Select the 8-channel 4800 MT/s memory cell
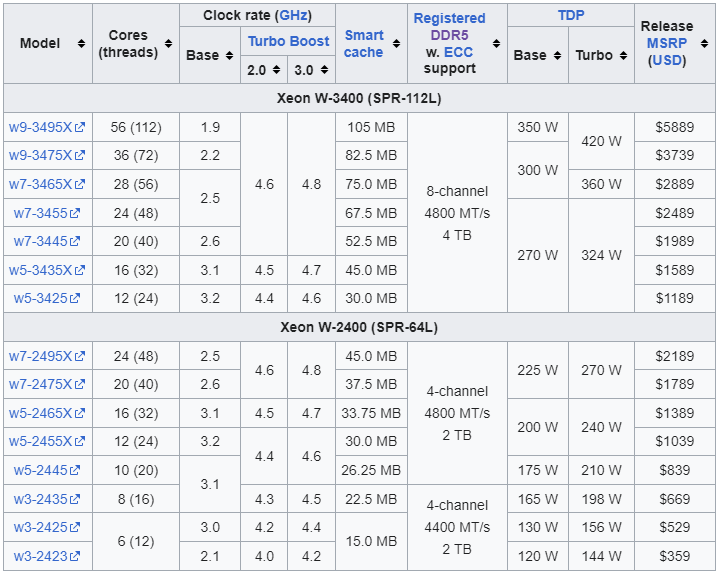This screenshot has height=575, width=721. tap(457, 213)
